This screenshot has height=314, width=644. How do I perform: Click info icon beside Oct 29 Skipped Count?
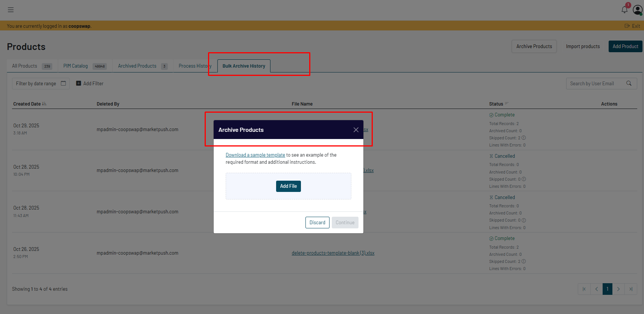[x=524, y=138]
